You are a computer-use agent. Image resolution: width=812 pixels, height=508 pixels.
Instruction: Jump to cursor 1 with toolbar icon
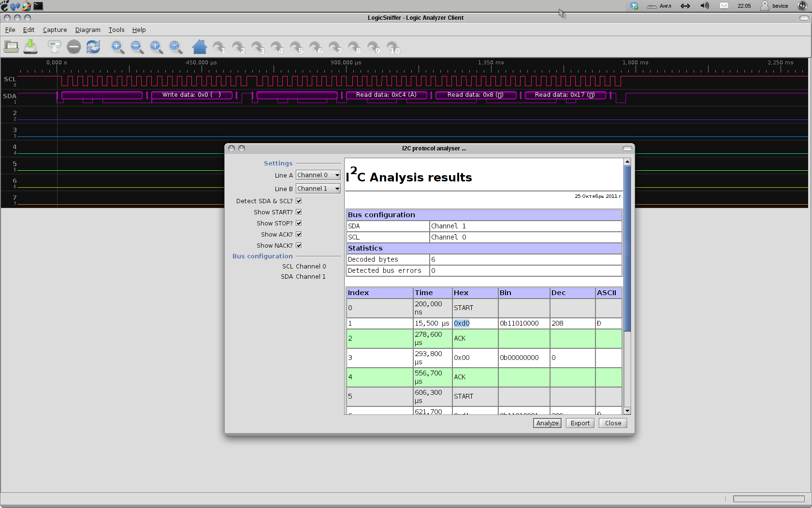tap(219, 47)
